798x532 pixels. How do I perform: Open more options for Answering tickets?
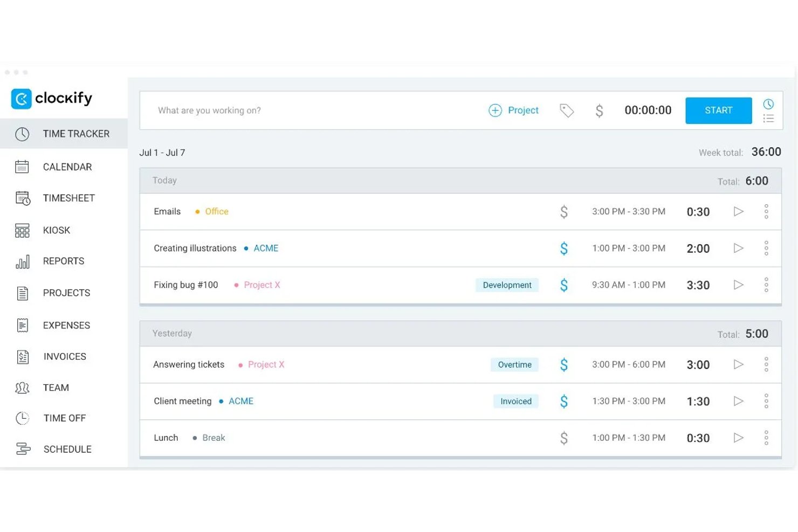click(x=766, y=365)
